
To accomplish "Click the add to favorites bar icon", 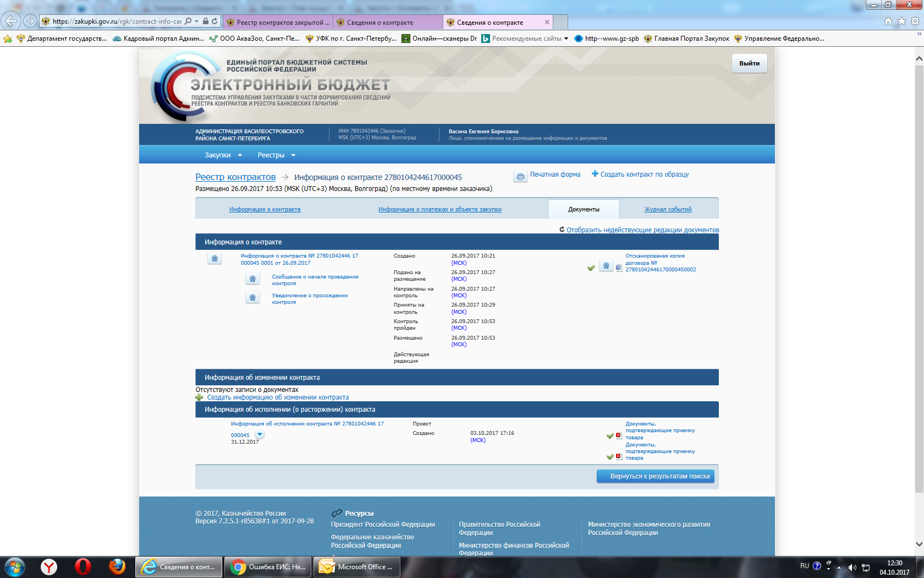I will [x=7, y=39].
